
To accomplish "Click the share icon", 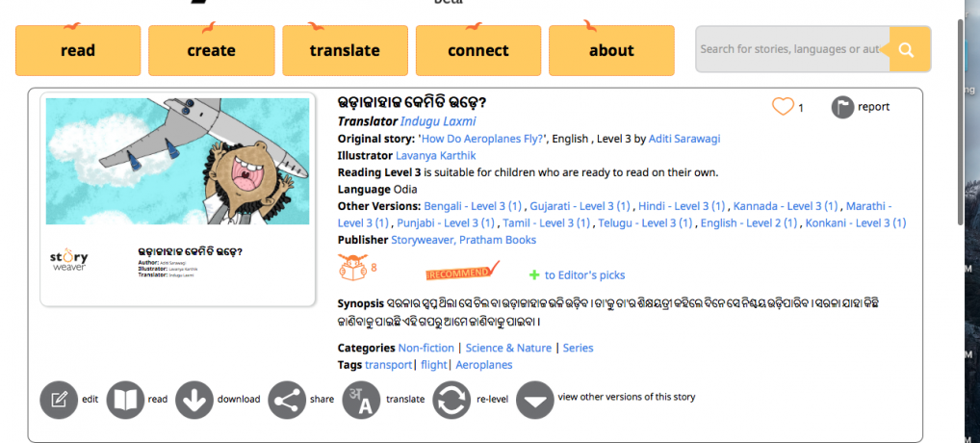I will (x=286, y=400).
